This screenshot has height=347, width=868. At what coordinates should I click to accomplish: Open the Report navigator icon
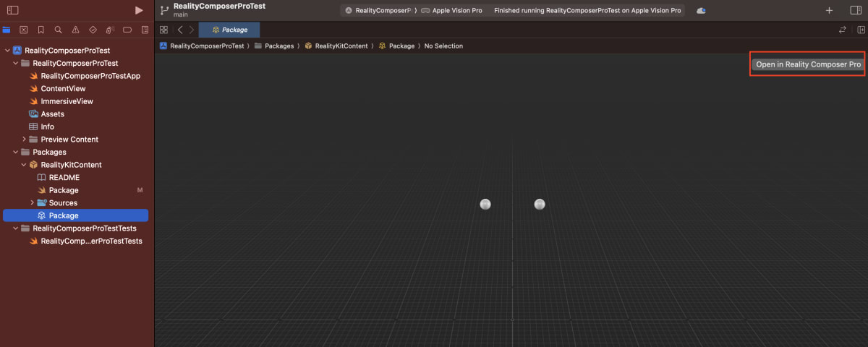click(145, 30)
